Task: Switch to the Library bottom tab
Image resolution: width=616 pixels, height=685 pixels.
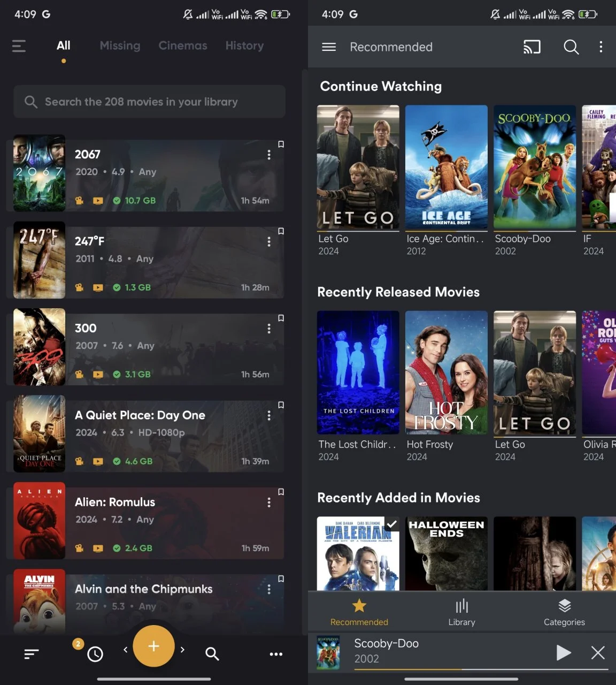Action: [461, 612]
